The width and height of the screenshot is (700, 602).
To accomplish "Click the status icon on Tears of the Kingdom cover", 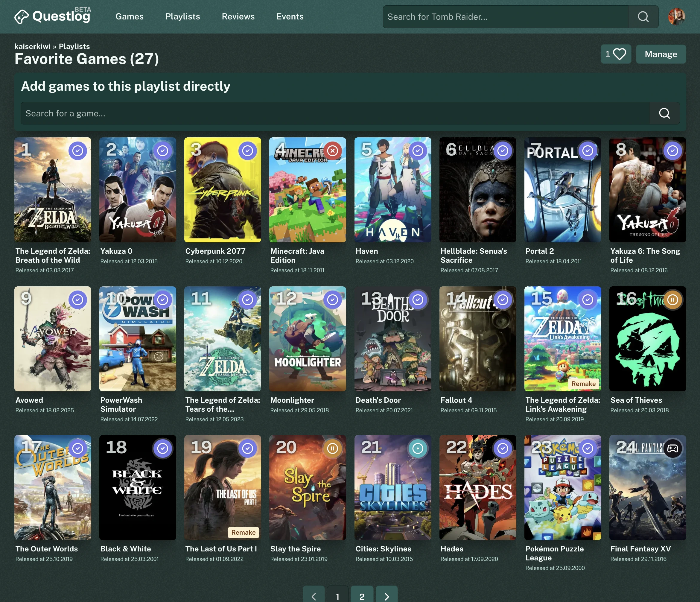I will tap(248, 300).
